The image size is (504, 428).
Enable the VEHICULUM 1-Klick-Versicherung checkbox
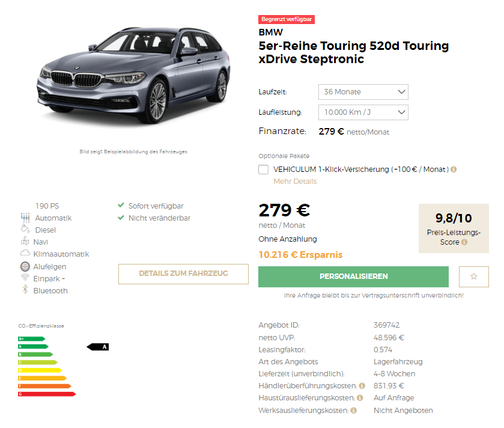[263, 169]
